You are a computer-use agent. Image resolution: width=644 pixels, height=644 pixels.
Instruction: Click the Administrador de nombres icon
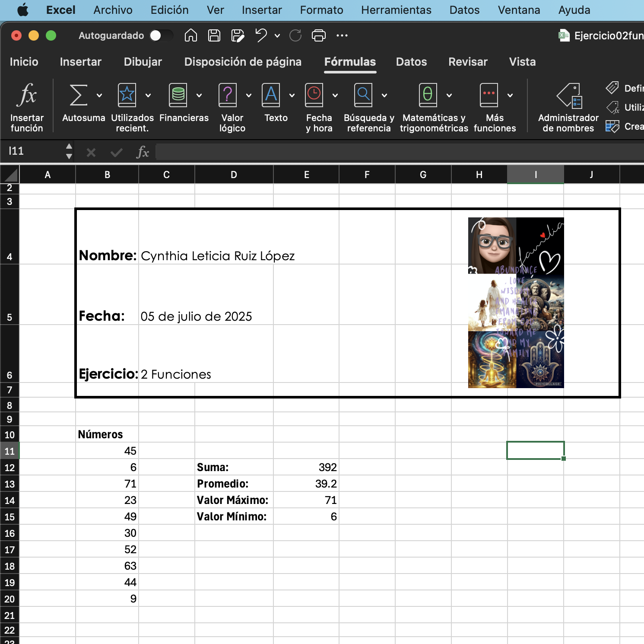(x=568, y=96)
